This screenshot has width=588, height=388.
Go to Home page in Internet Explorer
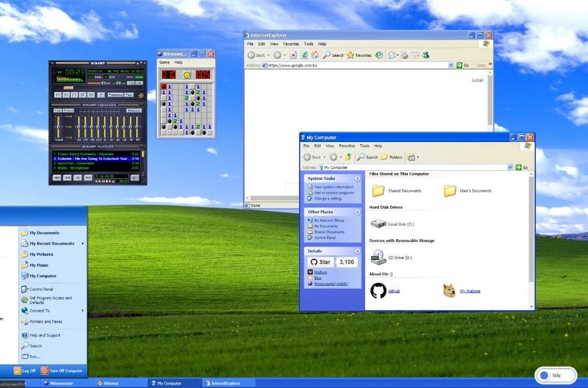click(315, 55)
